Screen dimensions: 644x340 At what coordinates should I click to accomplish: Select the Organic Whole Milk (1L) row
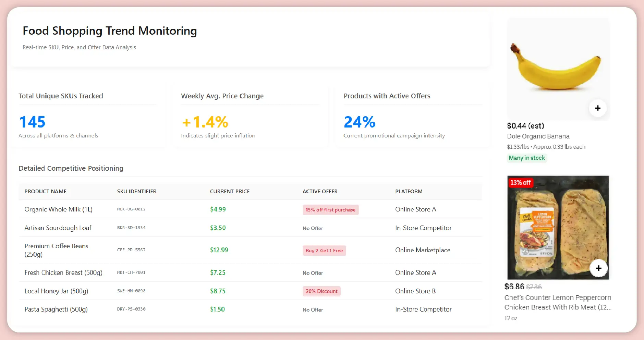coord(58,209)
